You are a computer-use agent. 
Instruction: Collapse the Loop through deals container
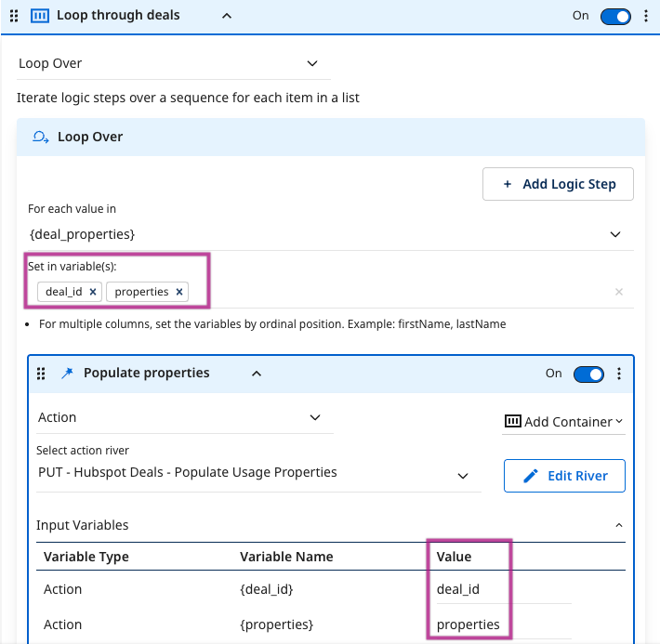click(x=228, y=16)
